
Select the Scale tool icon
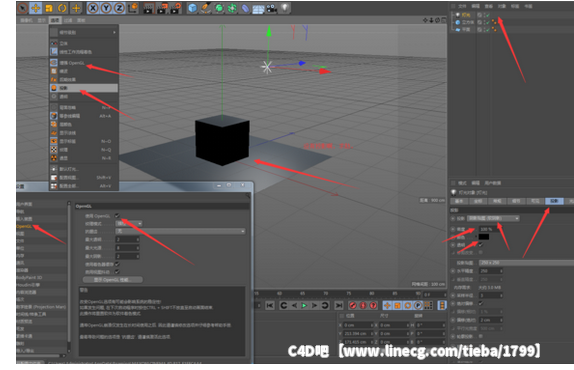49,8
